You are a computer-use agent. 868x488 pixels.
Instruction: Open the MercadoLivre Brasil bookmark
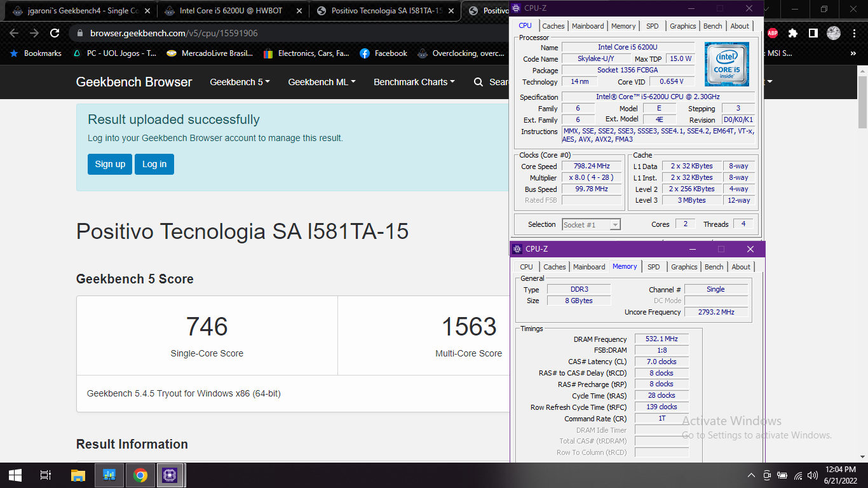click(x=210, y=53)
